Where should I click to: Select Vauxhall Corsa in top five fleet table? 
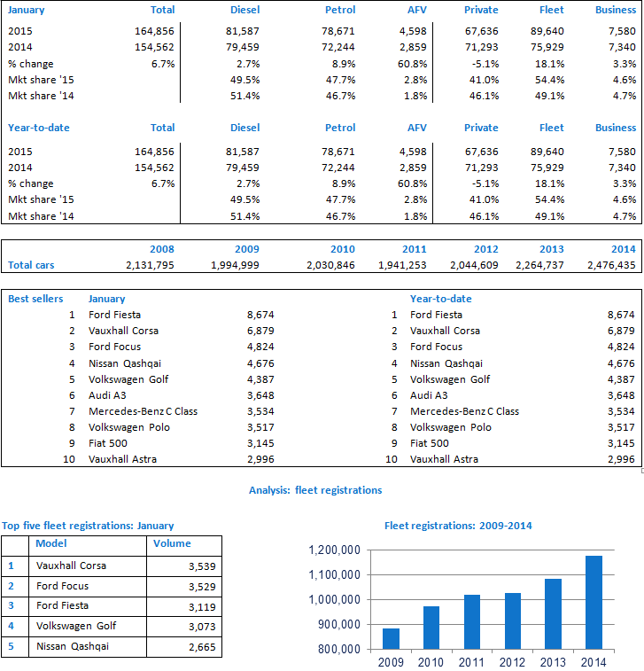pyautogui.click(x=73, y=565)
